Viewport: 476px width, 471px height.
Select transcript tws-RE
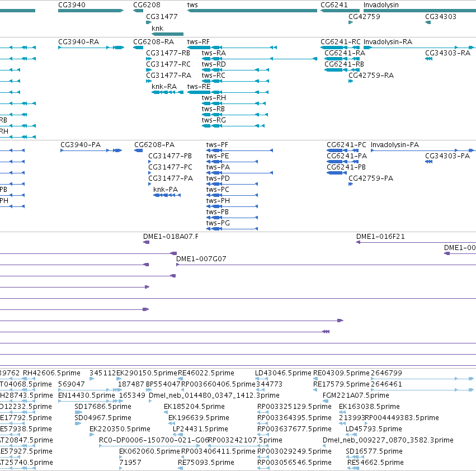click(x=199, y=87)
